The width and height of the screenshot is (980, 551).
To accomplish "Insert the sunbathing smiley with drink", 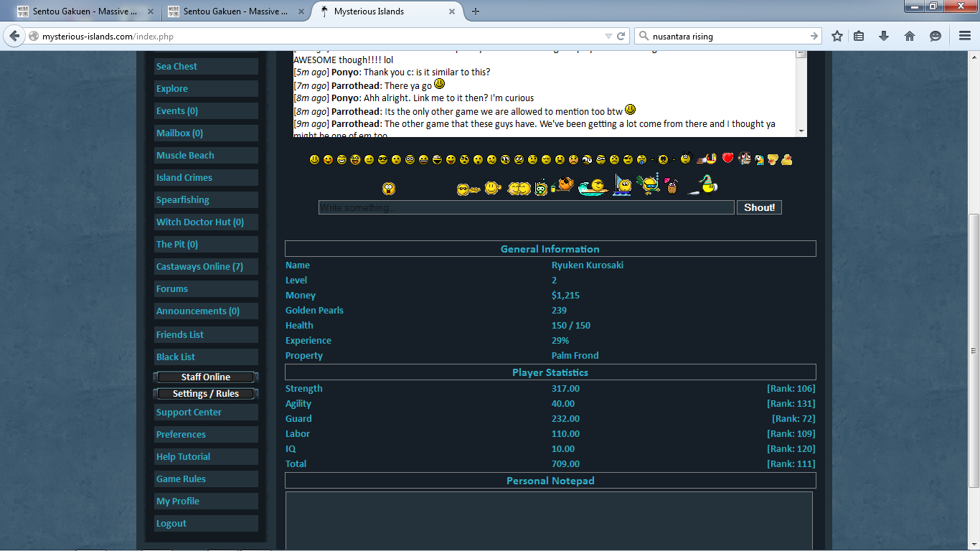I will [562, 186].
